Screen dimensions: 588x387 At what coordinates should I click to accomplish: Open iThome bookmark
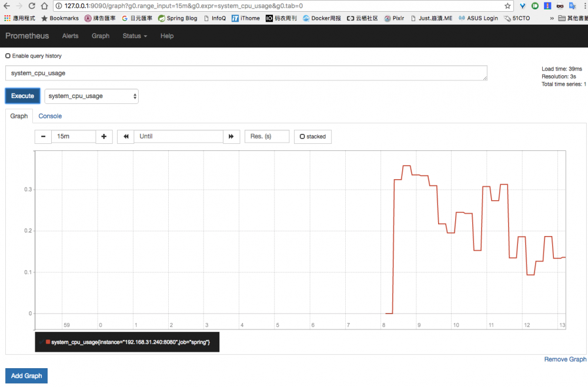pyautogui.click(x=246, y=18)
